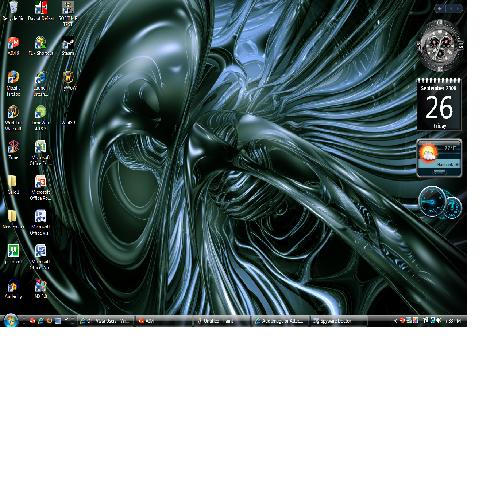Click the red Quick Launch icon beside Start
Screen dimensions: 500x500
(32, 321)
